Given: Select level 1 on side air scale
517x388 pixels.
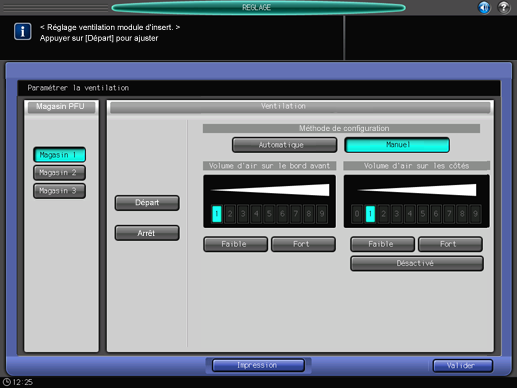Looking at the screenshot, I should coord(370,214).
